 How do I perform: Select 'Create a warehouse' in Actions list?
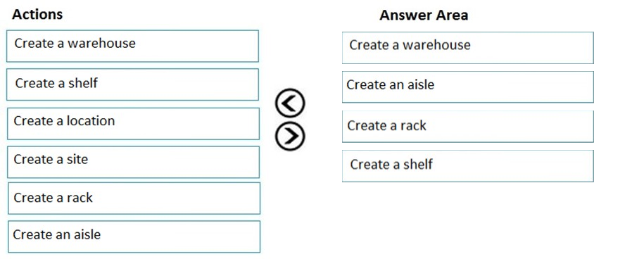132,46
